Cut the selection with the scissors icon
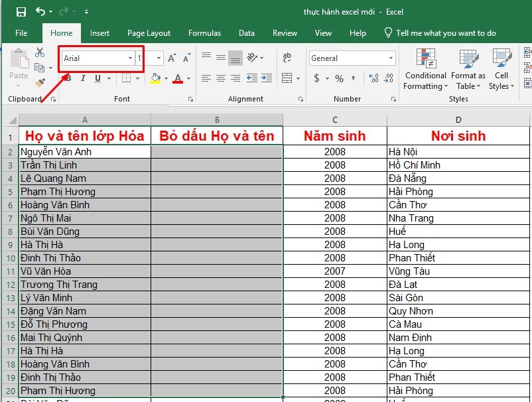The width and height of the screenshot is (532, 402). [39, 52]
